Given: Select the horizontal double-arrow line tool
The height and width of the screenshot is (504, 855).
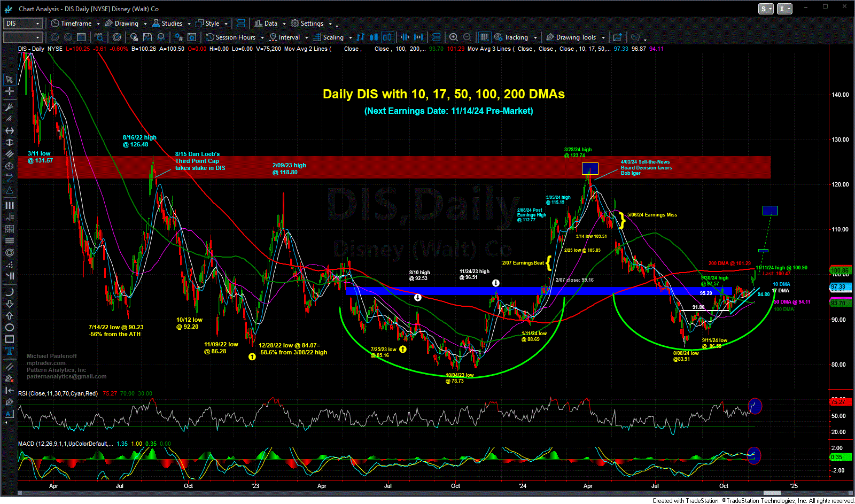Looking at the screenshot, I should [x=9, y=130].
